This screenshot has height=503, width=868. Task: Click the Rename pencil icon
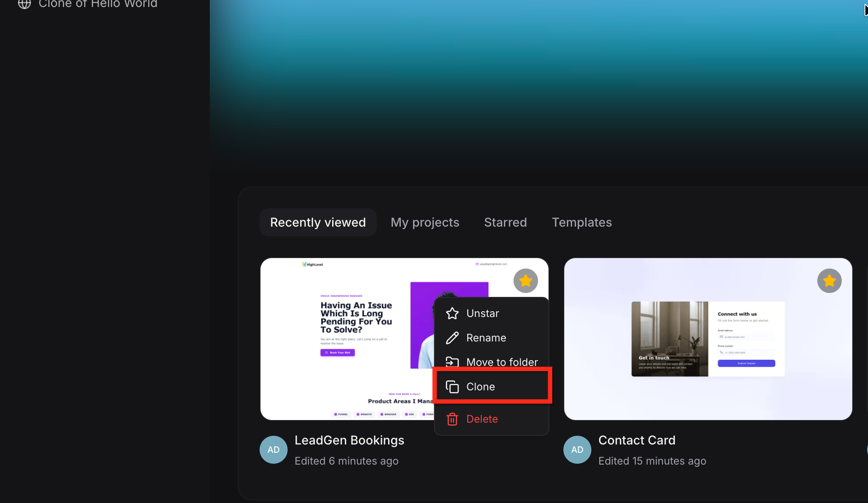click(452, 338)
